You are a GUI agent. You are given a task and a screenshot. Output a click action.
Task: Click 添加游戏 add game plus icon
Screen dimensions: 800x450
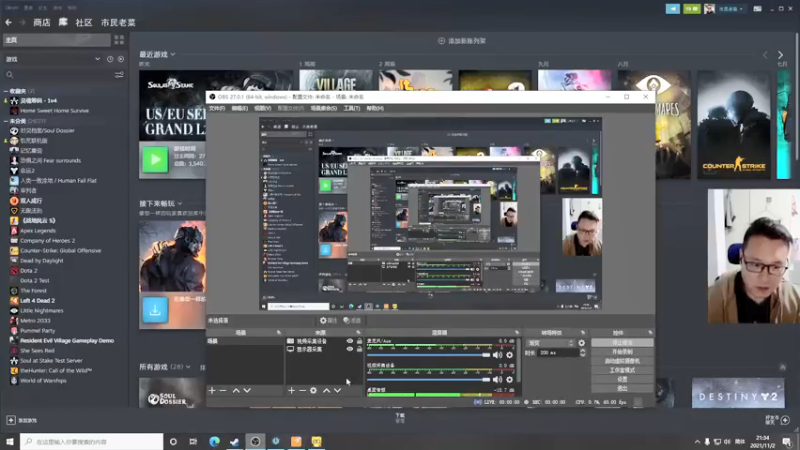11,420
